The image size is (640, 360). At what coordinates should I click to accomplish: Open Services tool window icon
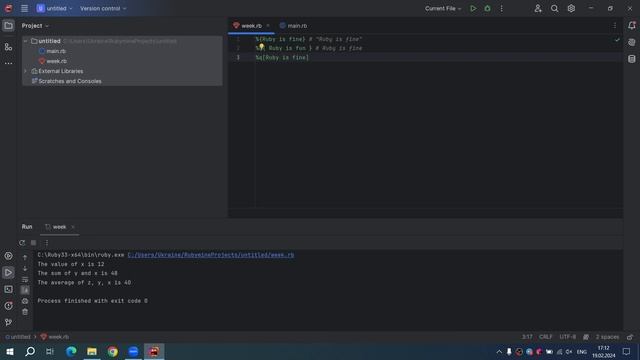point(8,256)
